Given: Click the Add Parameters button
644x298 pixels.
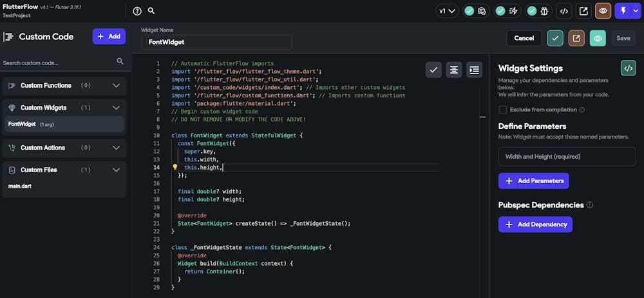Looking at the screenshot, I should coord(533,181).
